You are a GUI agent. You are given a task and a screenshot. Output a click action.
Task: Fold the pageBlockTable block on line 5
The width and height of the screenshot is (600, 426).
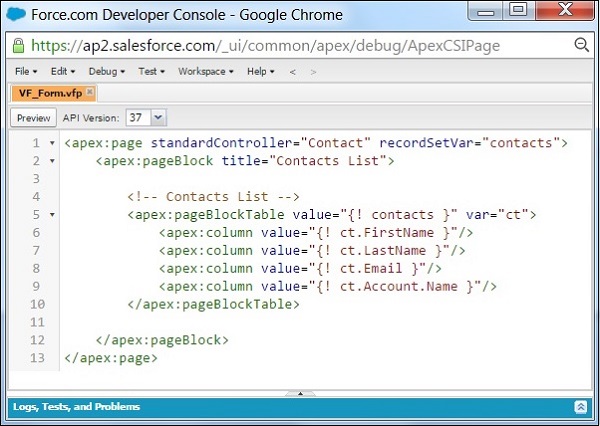point(50,215)
